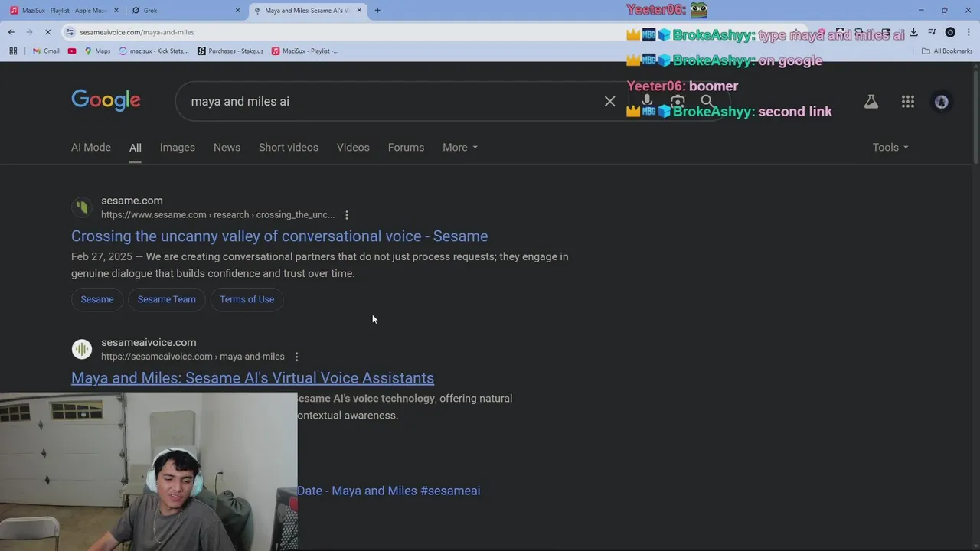Click the Google logo
The width and height of the screenshot is (980, 551).
(x=106, y=100)
